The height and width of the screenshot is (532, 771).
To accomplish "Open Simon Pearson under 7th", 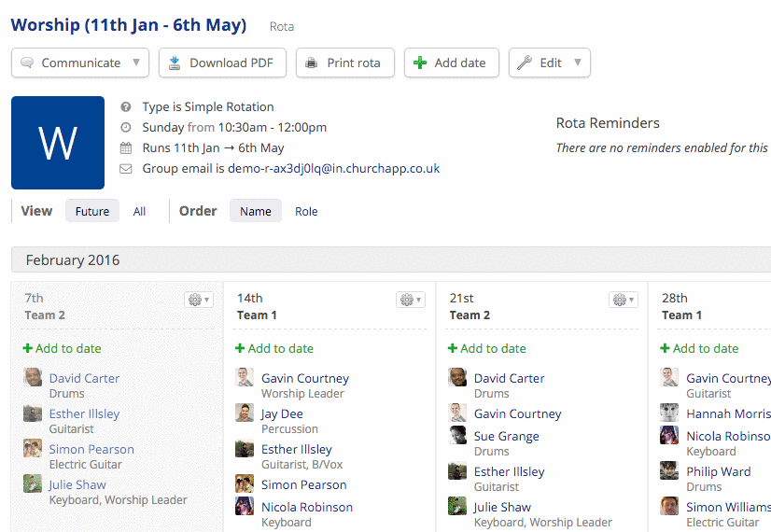I will pos(91,449).
